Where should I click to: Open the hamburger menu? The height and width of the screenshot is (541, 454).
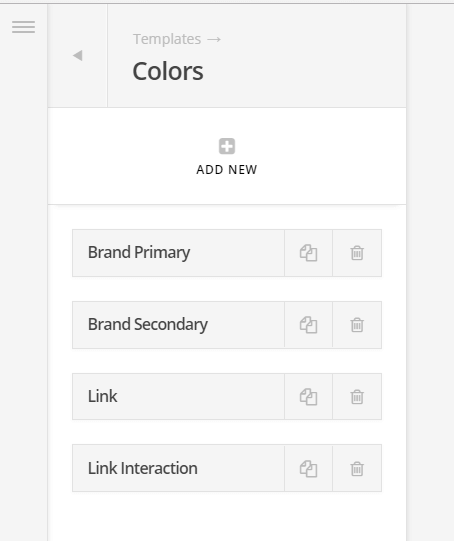(x=23, y=27)
